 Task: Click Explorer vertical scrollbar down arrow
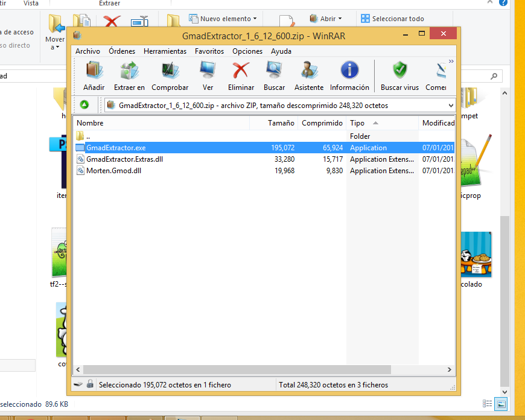[x=504, y=392]
